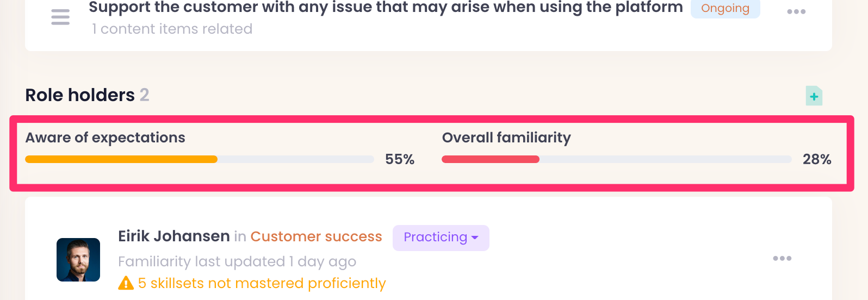
Task: Click the Eirik Johansen name
Action: (173, 236)
